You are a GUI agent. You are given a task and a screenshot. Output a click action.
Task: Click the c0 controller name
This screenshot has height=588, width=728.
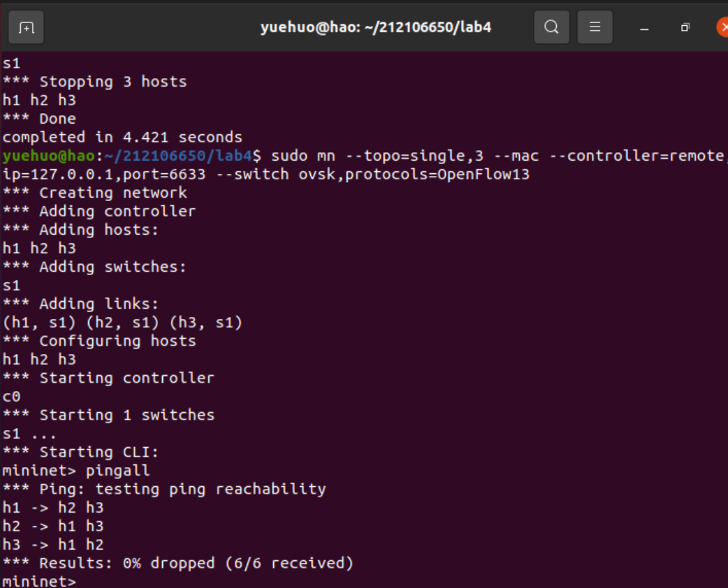coord(12,397)
